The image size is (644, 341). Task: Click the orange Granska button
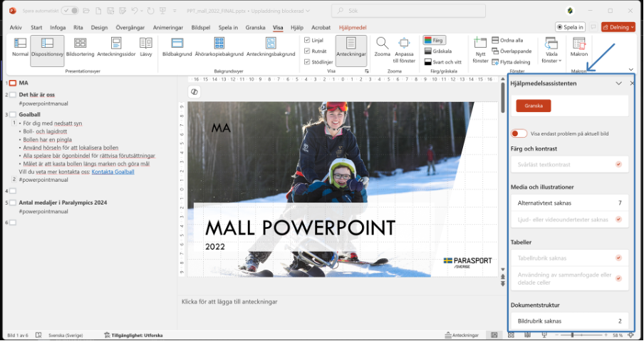click(533, 106)
